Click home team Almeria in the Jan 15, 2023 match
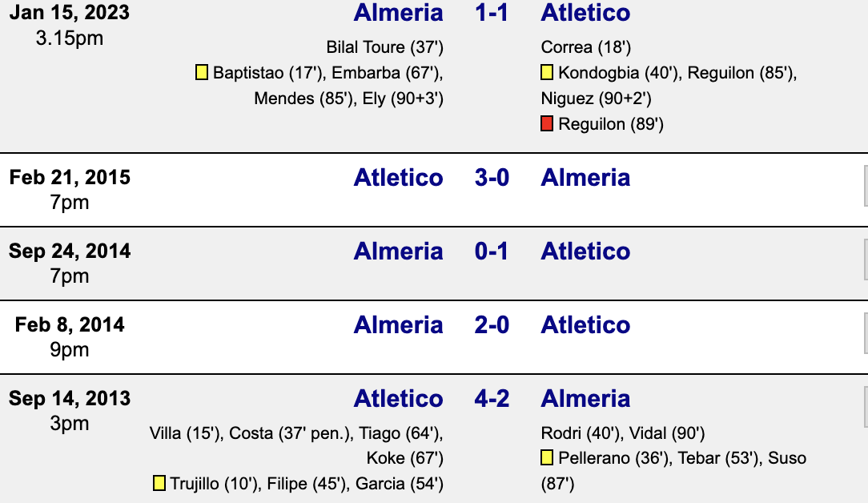Viewport: 868px width, 503px height. click(398, 13)
